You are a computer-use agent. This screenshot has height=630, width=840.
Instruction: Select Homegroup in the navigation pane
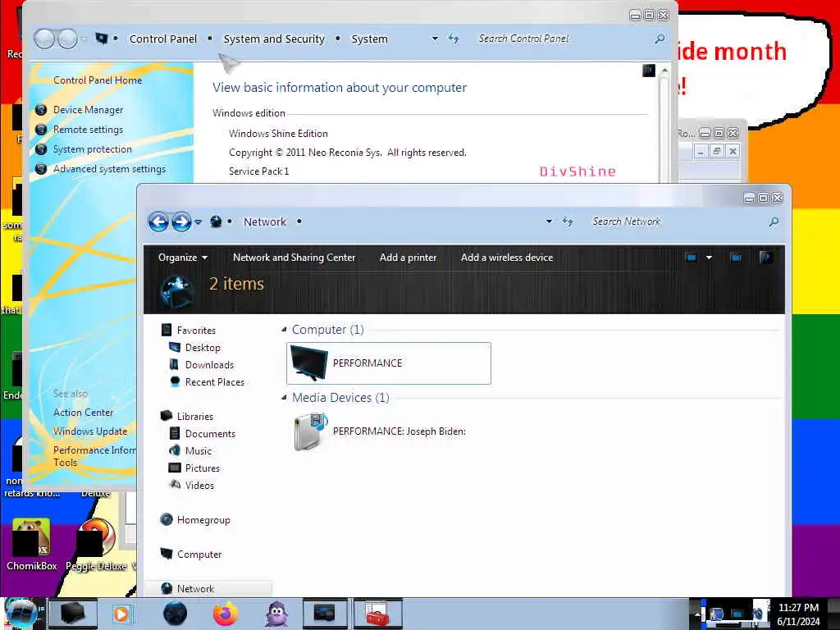tap(203, 519)
